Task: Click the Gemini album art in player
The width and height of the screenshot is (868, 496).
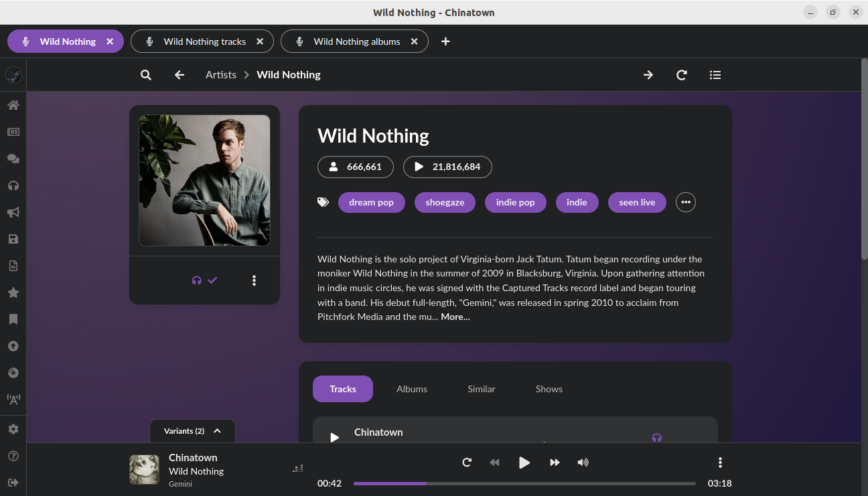Action: tap(144, 470)
